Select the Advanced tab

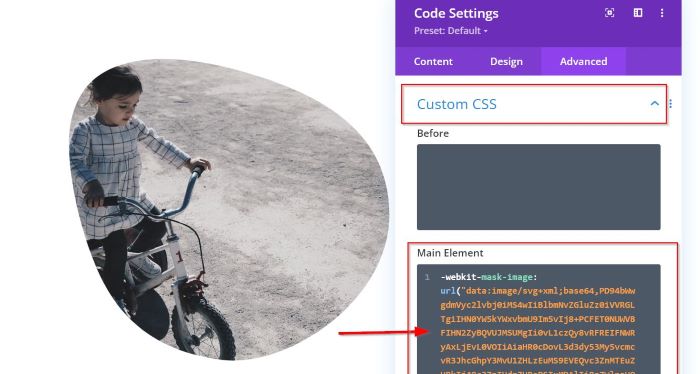click(x=583, y=62)
